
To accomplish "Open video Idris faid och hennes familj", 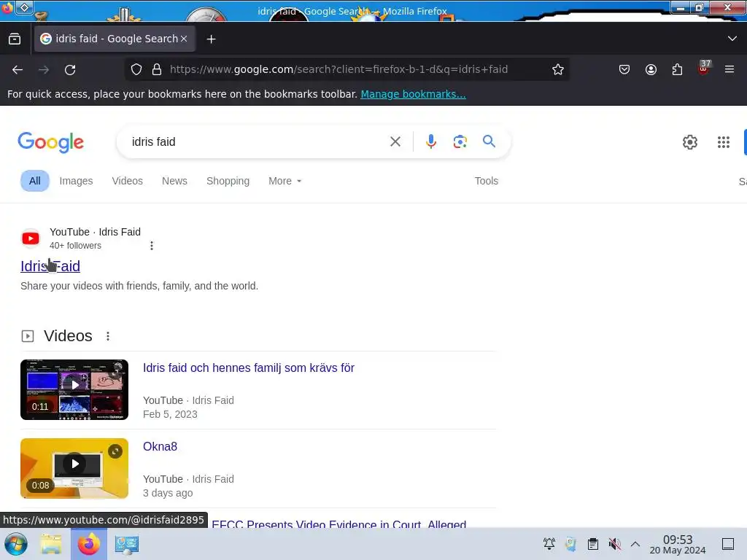I will (249, 367).
